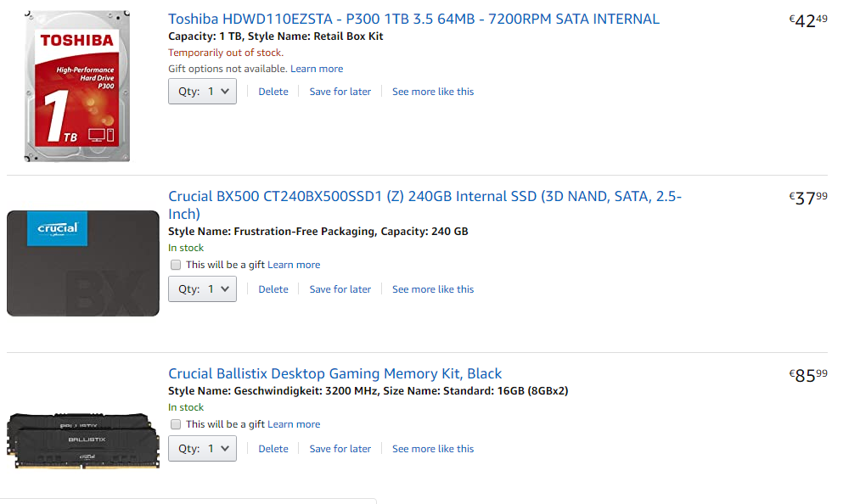Expand quantity dropdown for Ballistix memory kit
The height and width of the screenshot is (504, 860).
202,449
